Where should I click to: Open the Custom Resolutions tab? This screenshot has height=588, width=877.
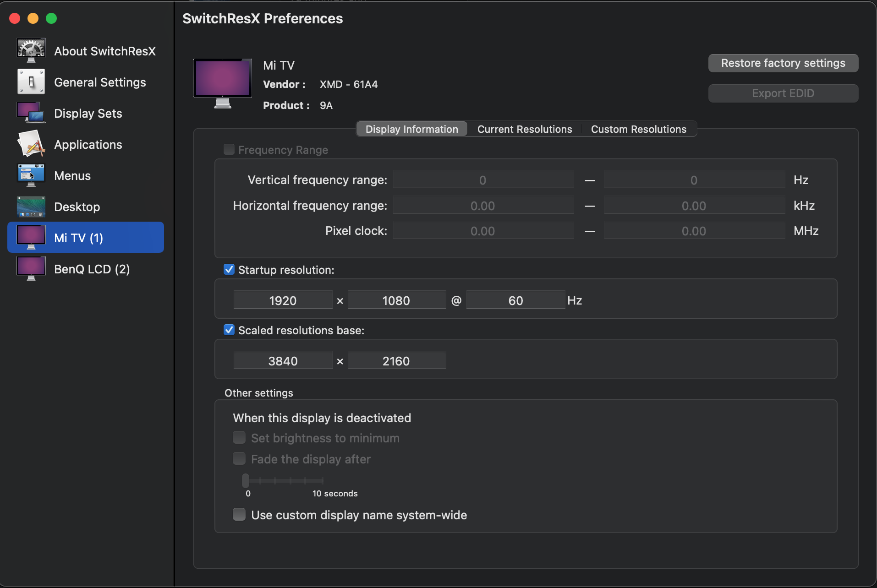click(638, 129)
